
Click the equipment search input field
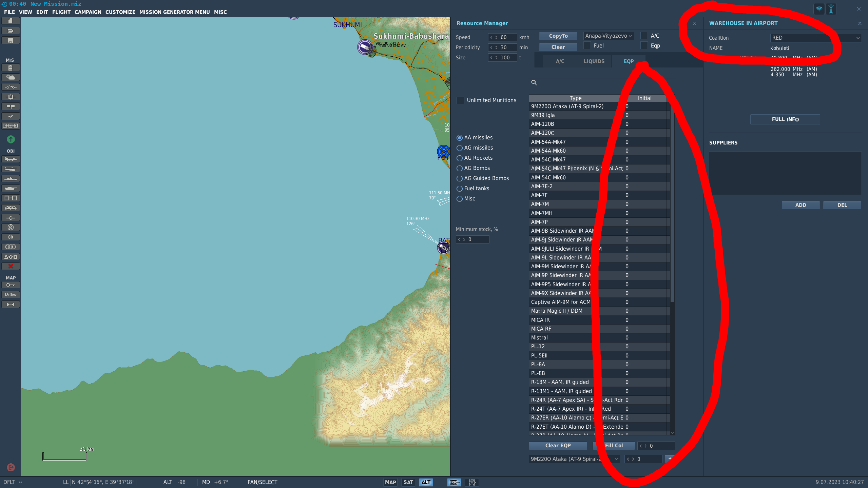601,82
